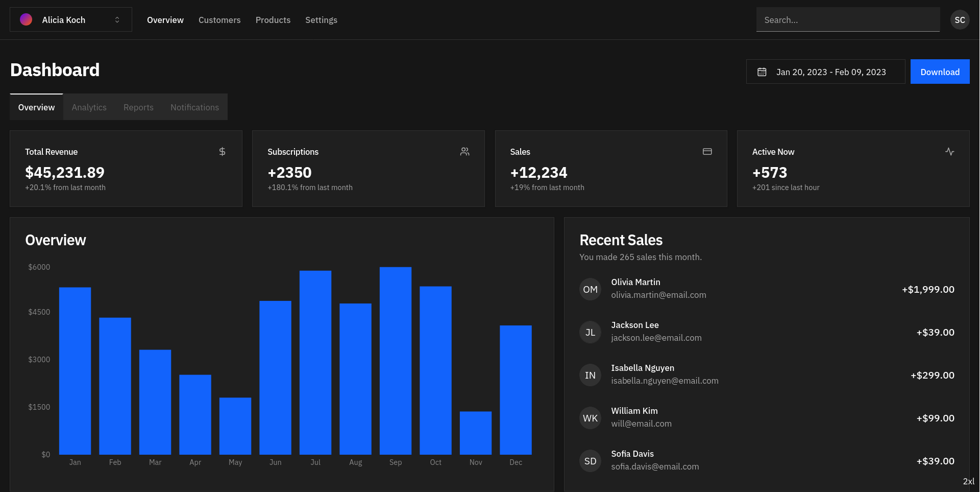Click the blue Download button

(940, 72)
